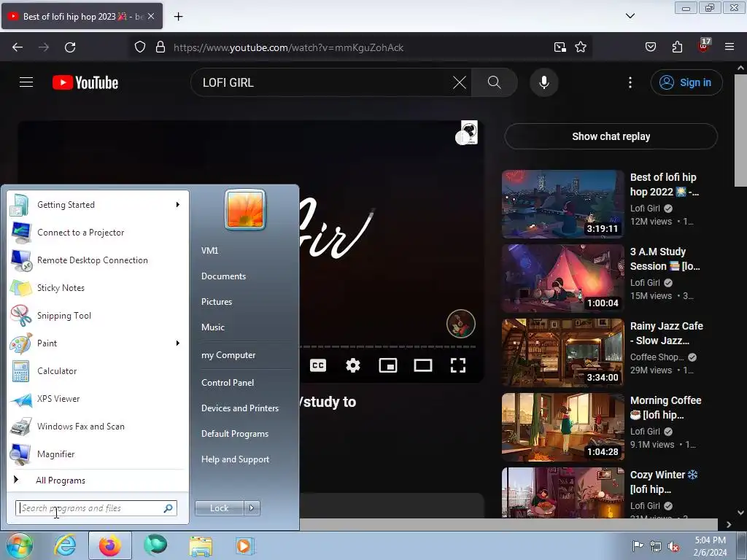Click the search magnifier button
This screenshot has height=560, width=747.
494,82
